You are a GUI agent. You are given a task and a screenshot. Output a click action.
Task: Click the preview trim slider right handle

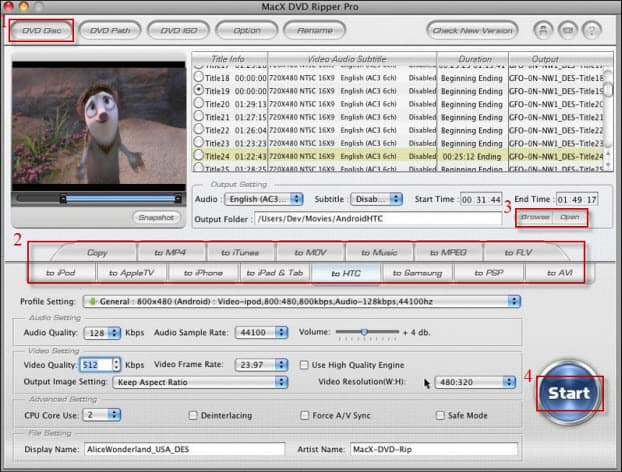click(178, 199)
